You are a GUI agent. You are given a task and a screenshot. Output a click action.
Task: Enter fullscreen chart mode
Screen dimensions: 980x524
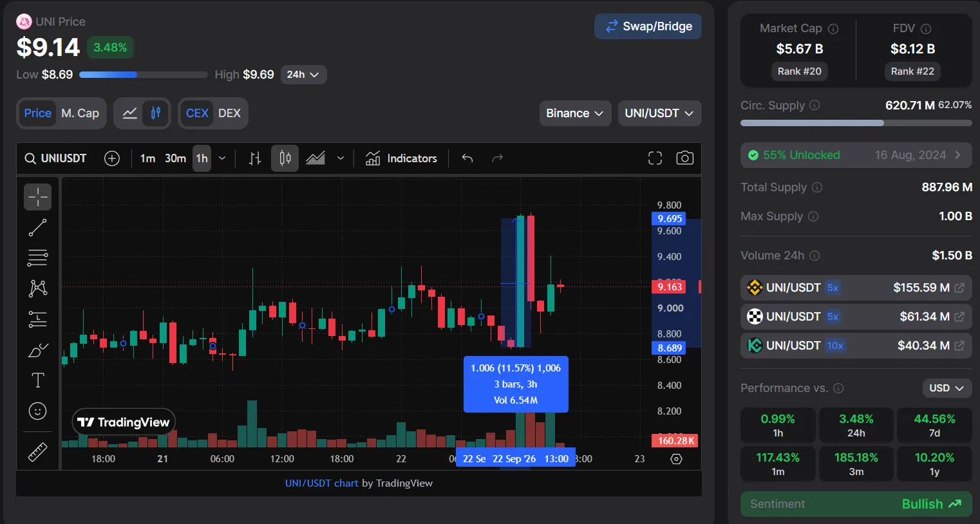tap(655, 158)
